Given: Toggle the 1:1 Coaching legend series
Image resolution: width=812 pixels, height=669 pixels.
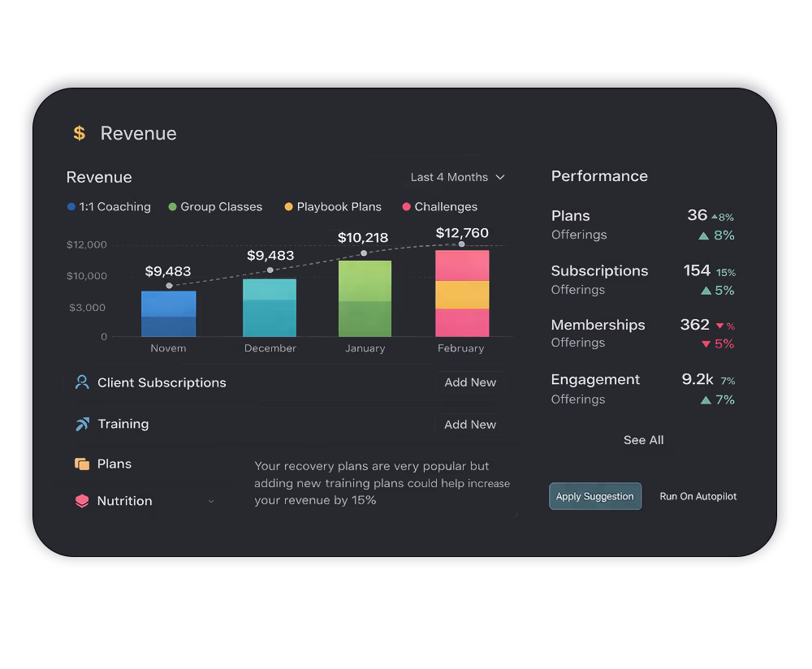Looking at the screenshot, I should click(110, 207).
